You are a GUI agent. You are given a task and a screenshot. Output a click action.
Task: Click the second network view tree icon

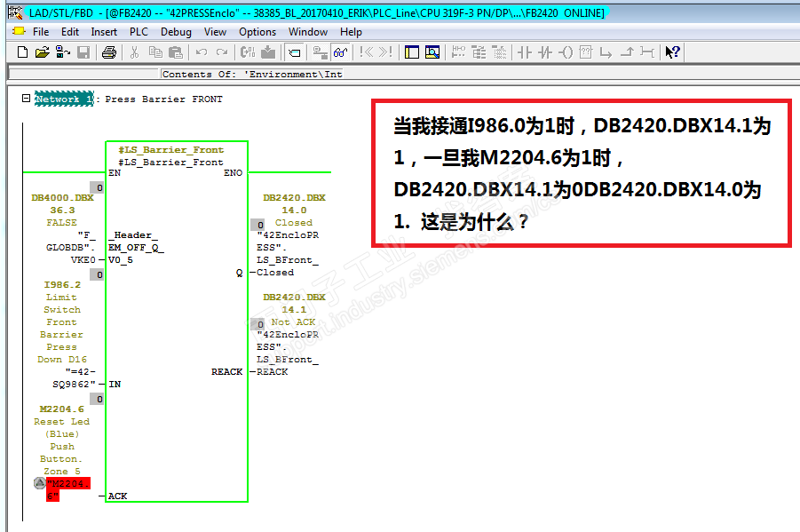point(479,52)
